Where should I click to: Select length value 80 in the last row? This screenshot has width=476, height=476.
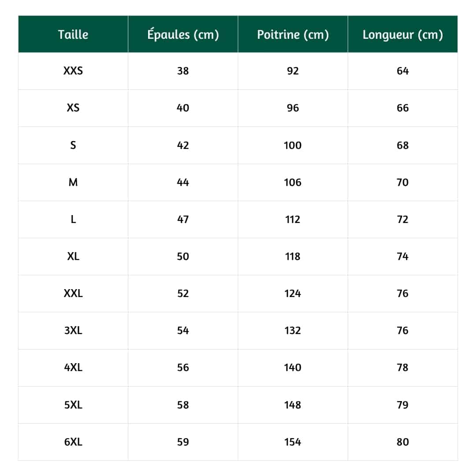click(x=402, y=442)
